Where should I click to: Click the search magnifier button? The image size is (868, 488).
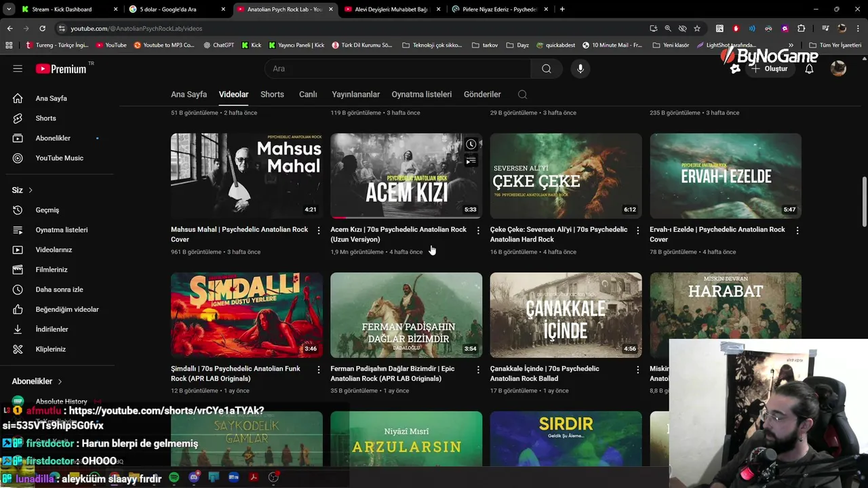(x=547, y=68)
